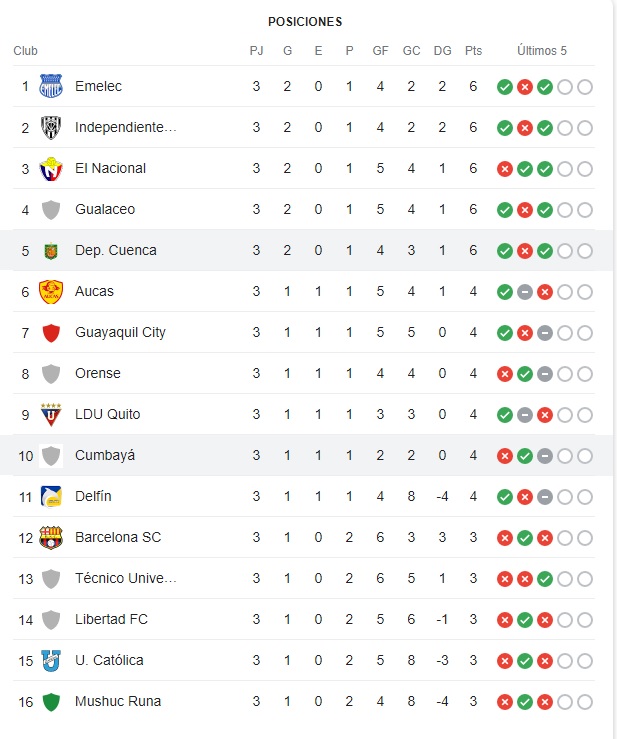
Task: Click the Independiente club crest icon
Action: 50,128
